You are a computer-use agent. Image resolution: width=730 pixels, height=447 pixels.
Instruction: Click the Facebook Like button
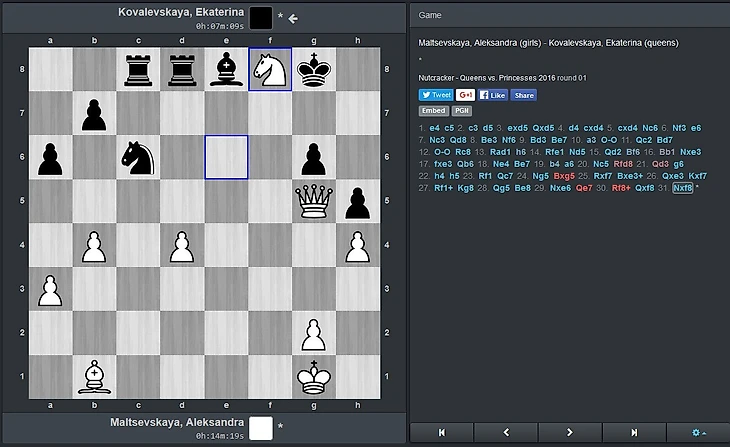click(493, 95)
